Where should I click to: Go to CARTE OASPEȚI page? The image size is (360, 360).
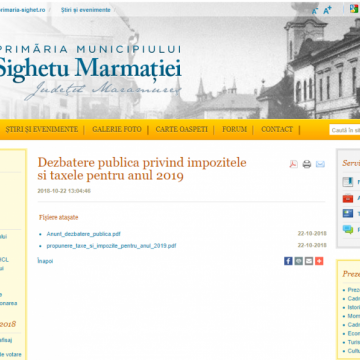[x=182, y=129]
